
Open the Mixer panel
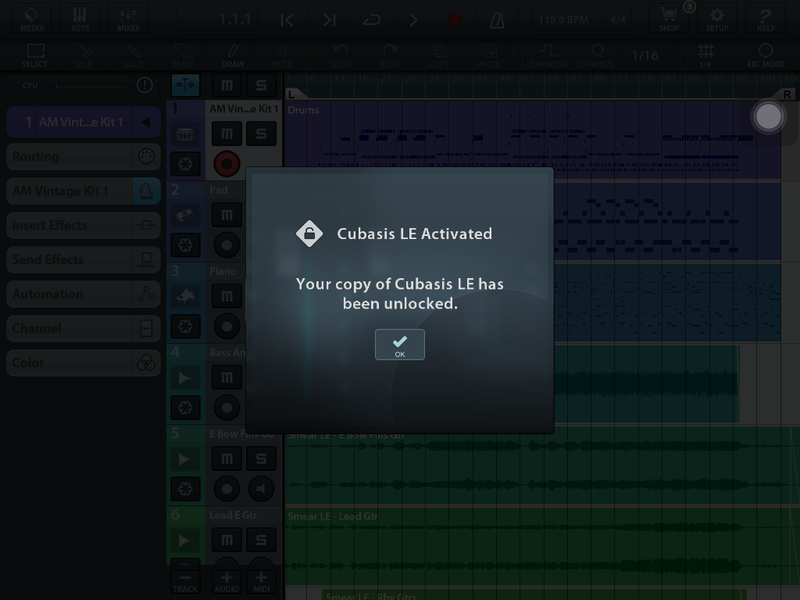tap(128, 19)
